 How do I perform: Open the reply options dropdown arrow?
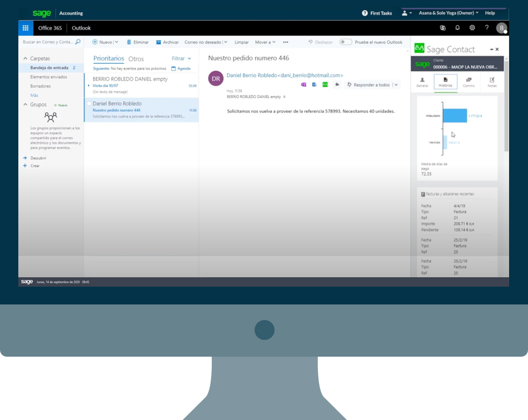pyautogui.click(x=396, y=84)
